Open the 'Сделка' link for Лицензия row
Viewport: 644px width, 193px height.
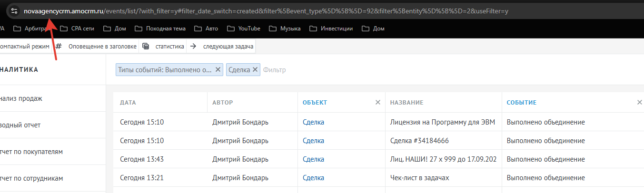pyautogui.click(x=313, y=122)
